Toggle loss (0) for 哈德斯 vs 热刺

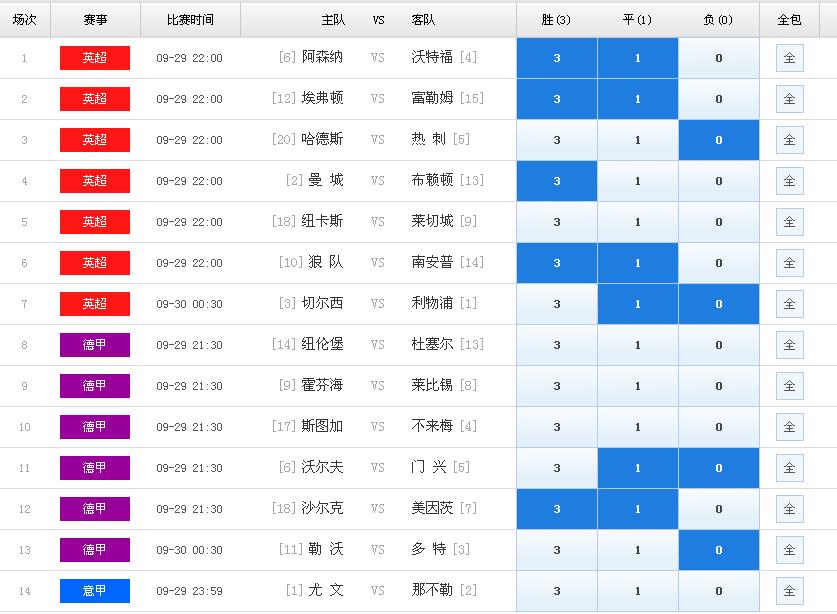point(718,140)
